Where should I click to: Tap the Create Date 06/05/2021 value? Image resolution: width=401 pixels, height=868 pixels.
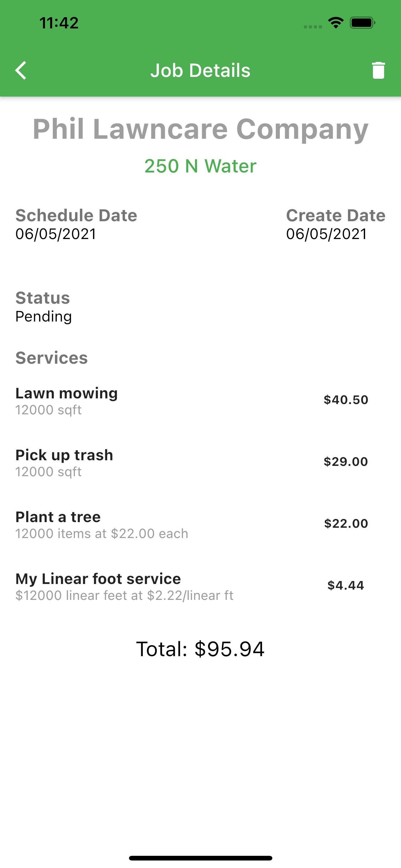coord(326,234)
